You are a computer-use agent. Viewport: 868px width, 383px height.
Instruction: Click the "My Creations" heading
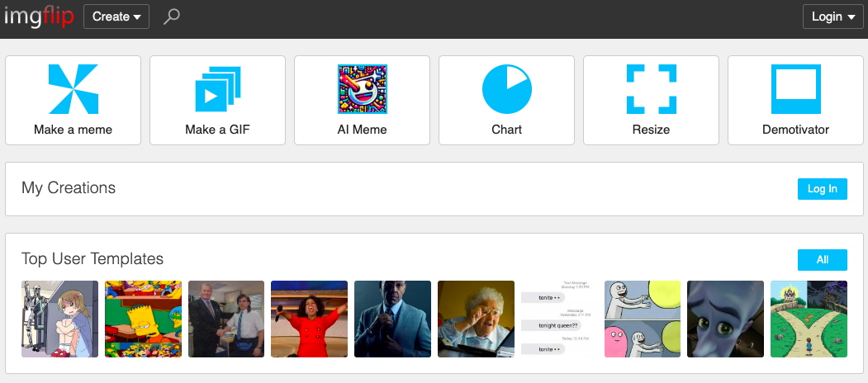pos(69,188)
